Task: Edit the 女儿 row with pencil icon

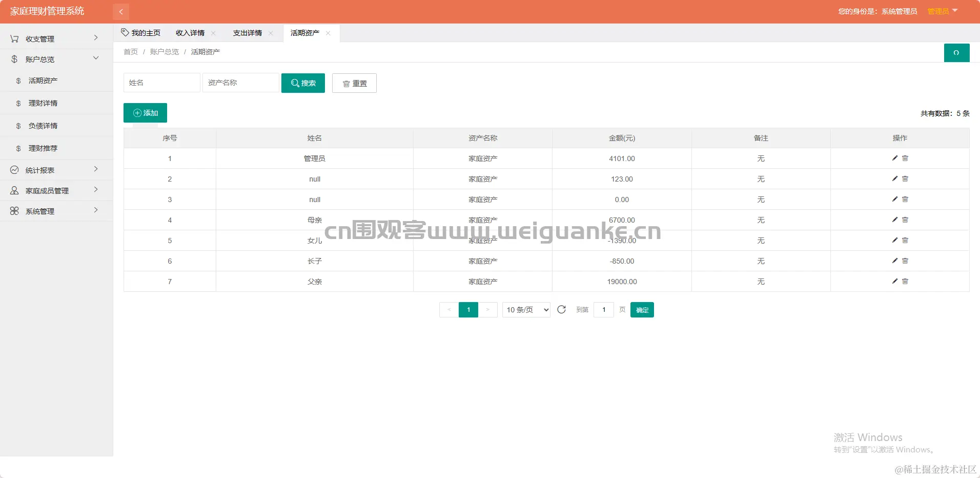Action: point(894,240)
